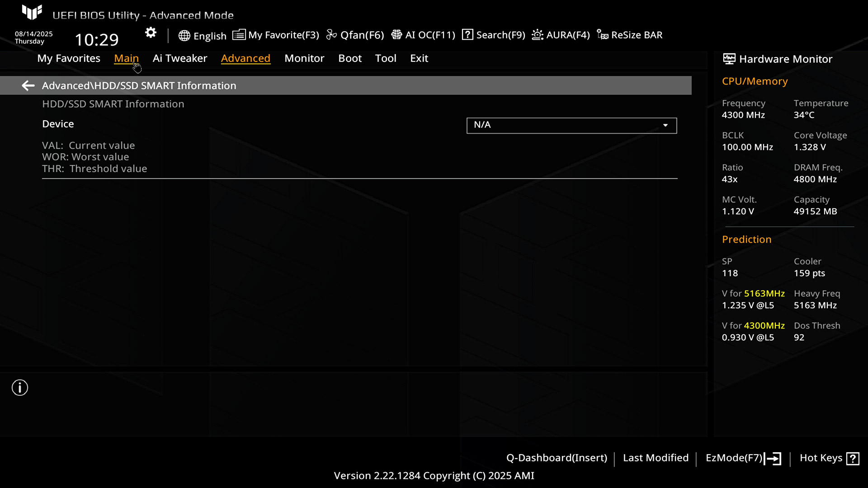
Task: Select the Exit menu tab
Action: pyautogui.click(x=419, y=58)
